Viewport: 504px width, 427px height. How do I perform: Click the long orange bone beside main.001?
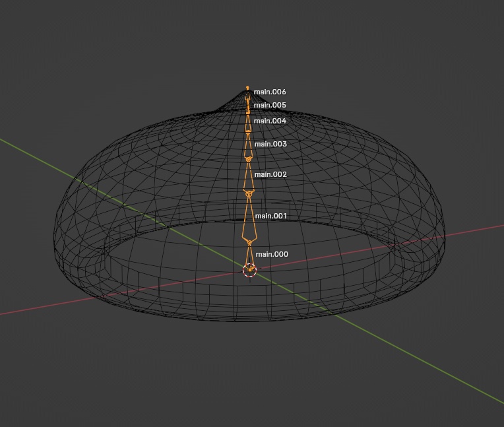[249, 220]
